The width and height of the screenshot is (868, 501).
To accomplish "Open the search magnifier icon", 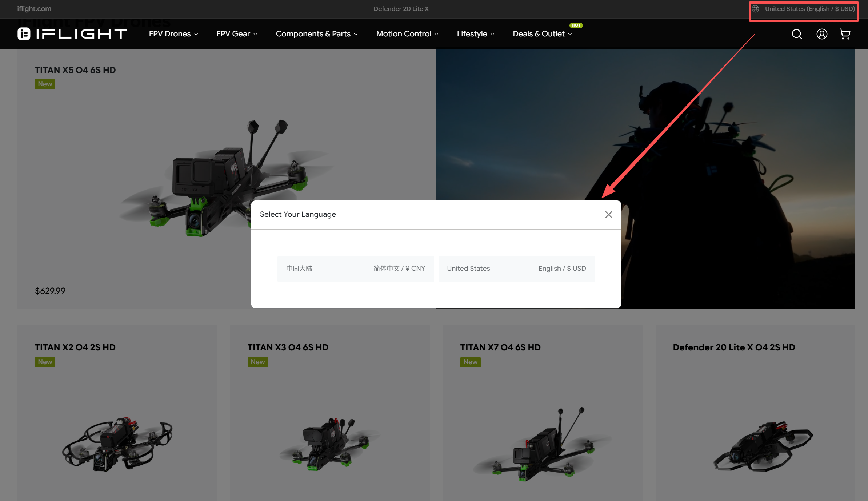I will point(797,34).
